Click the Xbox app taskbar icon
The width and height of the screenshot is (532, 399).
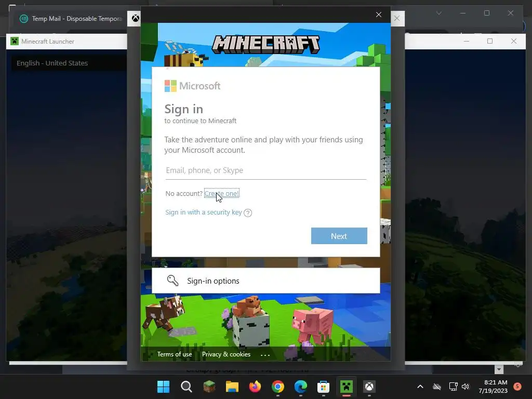[369, 387]
